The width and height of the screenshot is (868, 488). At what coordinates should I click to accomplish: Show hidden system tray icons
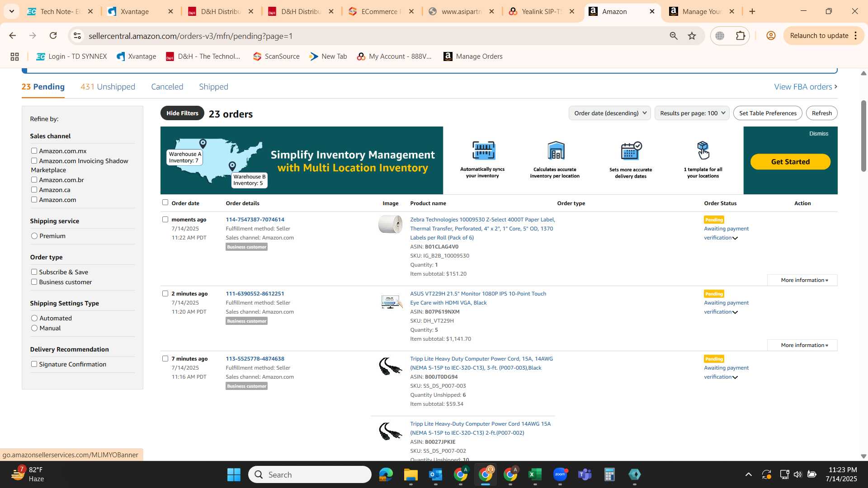[x=749, y=474]
